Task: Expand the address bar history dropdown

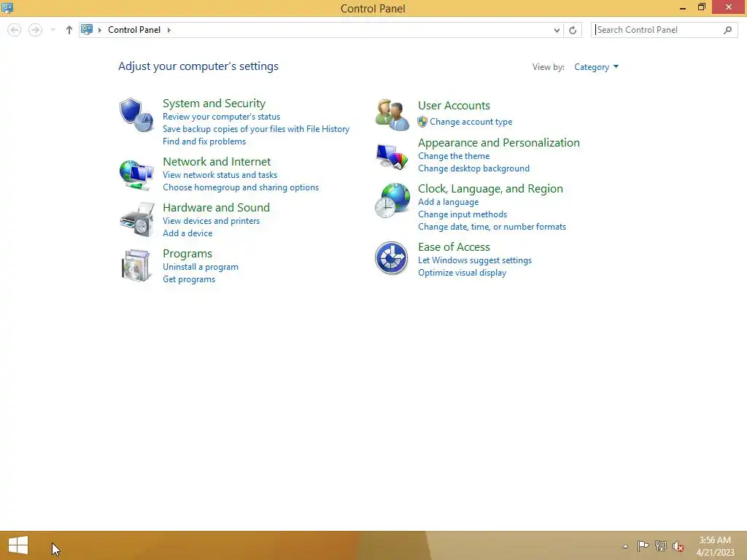Action: pyautogui.click(x=557, y=30)
